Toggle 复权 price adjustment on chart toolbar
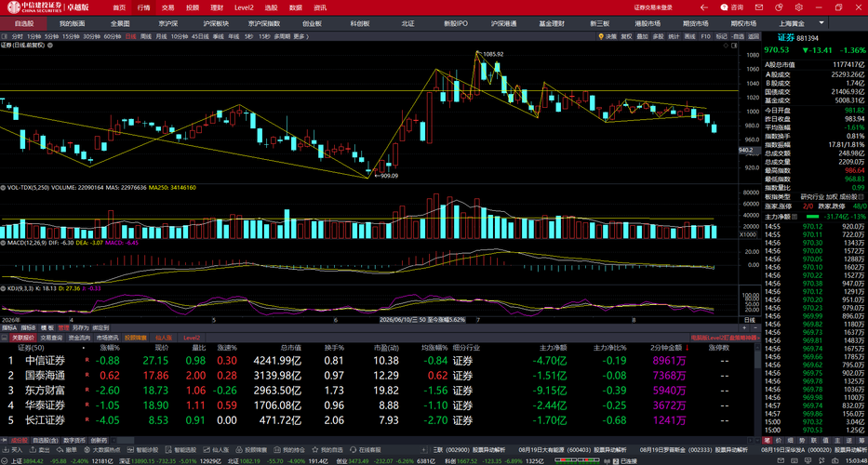 (626, 36)
